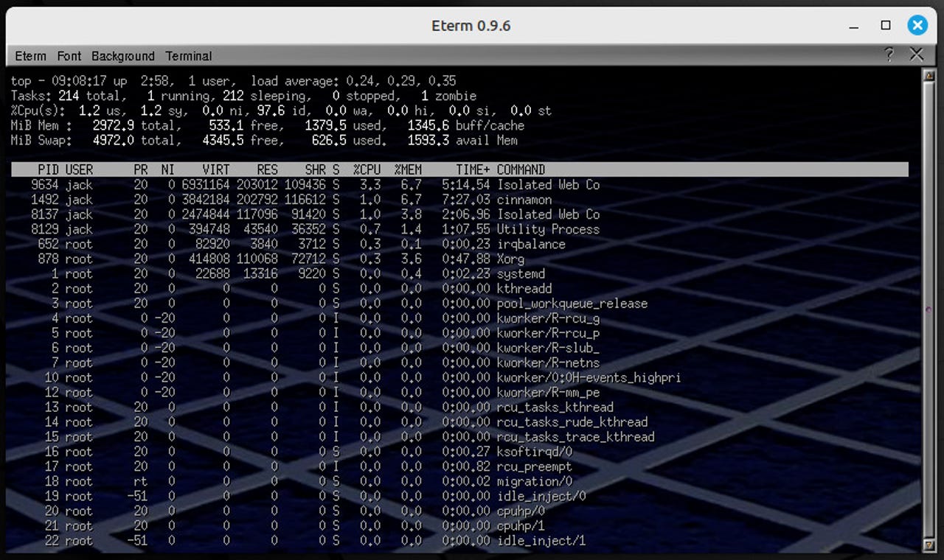This screenshot has width=944, height=560.
Task: Click the kworker/R-slub_ command
Action: pyautogui.click(x=548, y=348)
